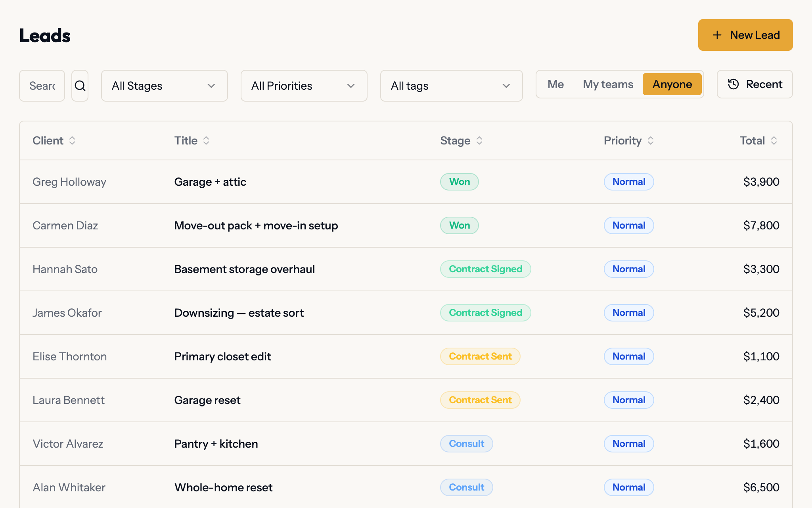The height and width of the screenshot is (508, 812).
Task: Select the My teams owner filter
Action: coord(608,84)
